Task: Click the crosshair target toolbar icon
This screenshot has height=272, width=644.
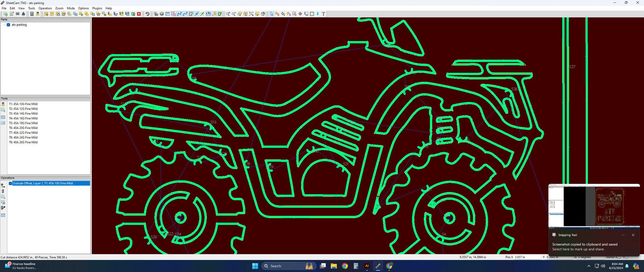Action: click(301, 14)
